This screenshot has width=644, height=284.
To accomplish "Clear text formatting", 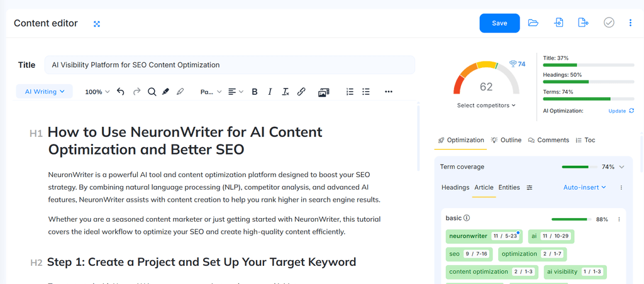I will coord(286,92).
